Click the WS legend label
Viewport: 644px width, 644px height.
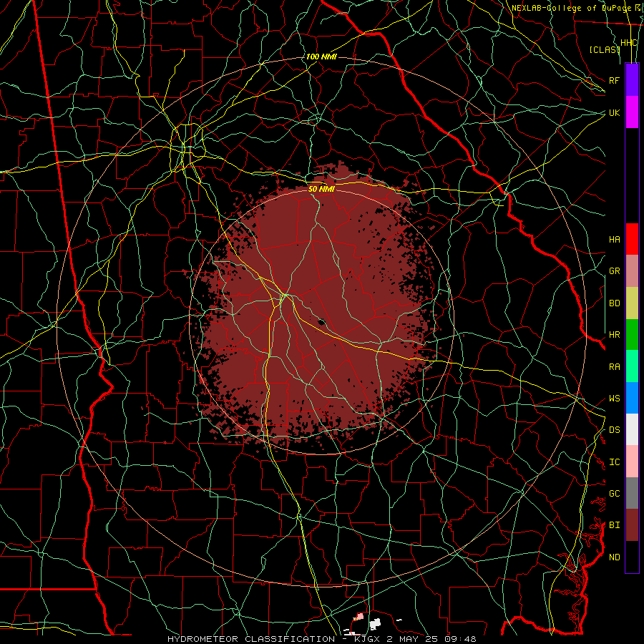click(614, 399)
